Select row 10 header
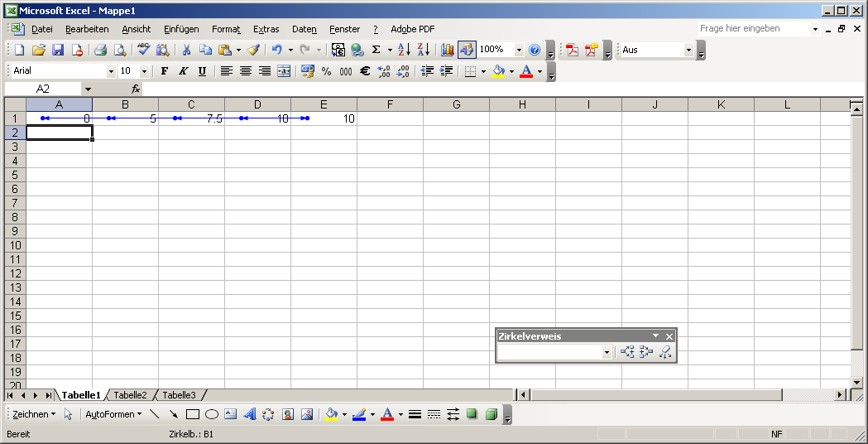This screenshot has width=868, height=444. pos(16,245)
